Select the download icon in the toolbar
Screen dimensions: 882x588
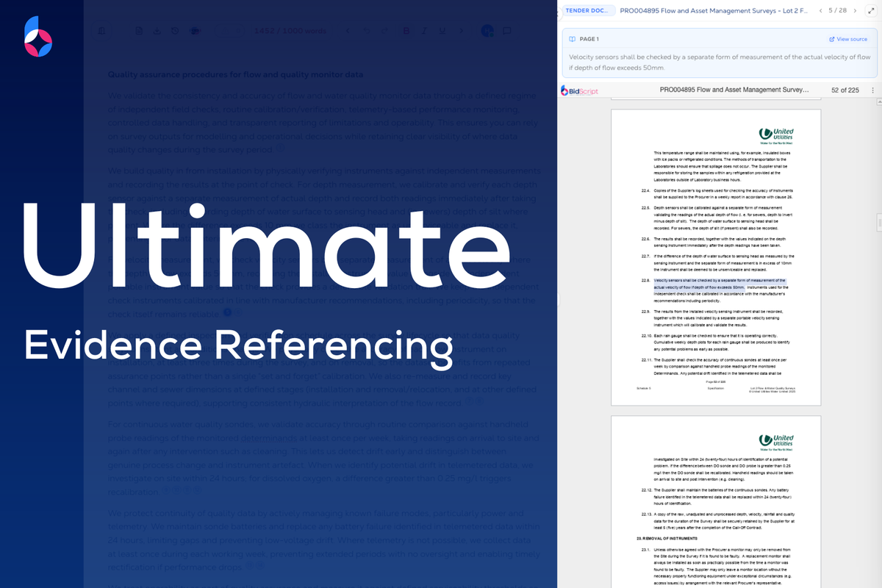[157, 31]
